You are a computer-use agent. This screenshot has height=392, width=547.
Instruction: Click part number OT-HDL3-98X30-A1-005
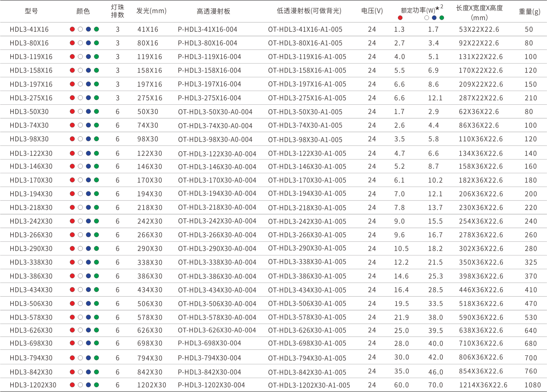tap(305, 139)
